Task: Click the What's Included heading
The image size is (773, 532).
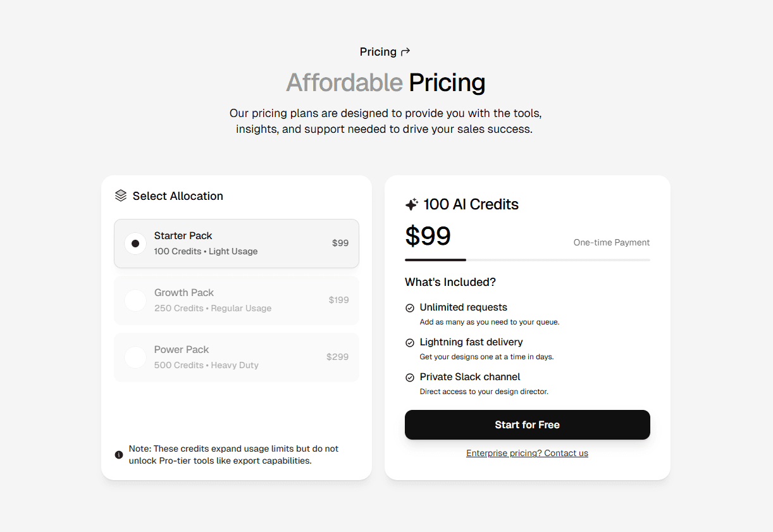Action: pos(450,282)
